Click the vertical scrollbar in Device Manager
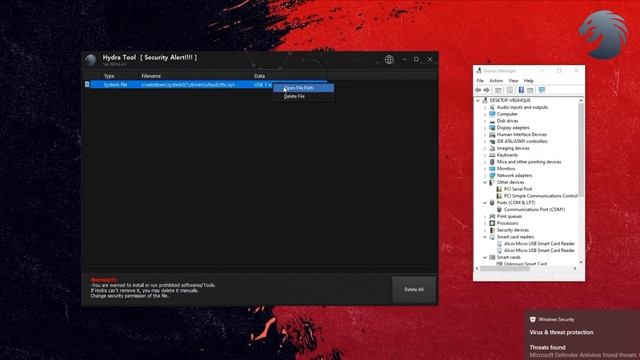The height and width of the screenshot is (360, 640). click(x=581, y=149)
